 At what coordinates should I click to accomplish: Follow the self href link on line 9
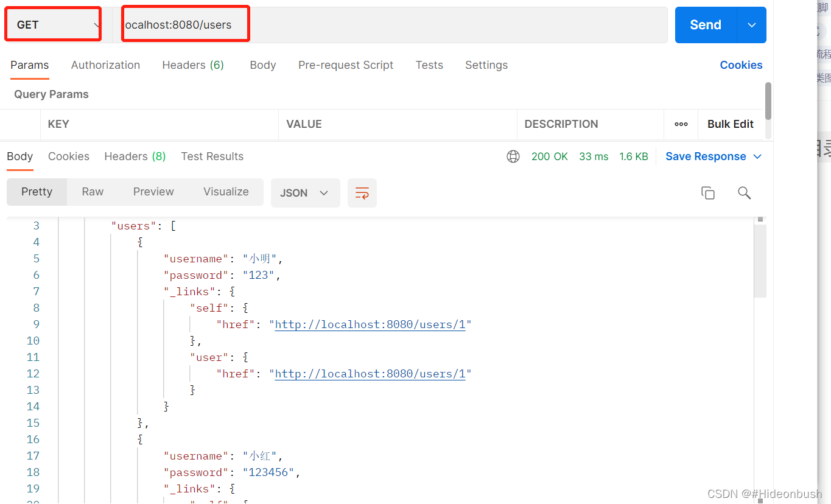coord(370,324)
